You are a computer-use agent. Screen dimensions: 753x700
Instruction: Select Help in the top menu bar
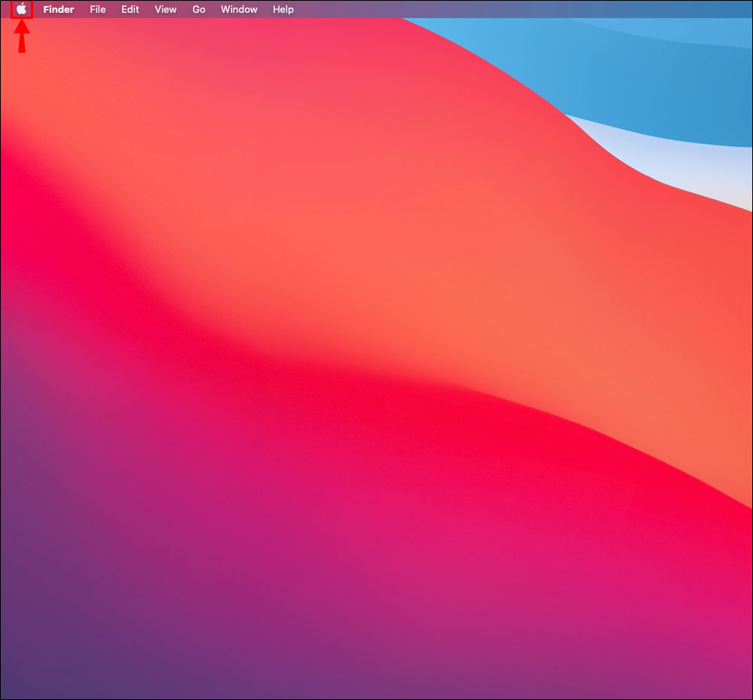[x=283, y=9]
